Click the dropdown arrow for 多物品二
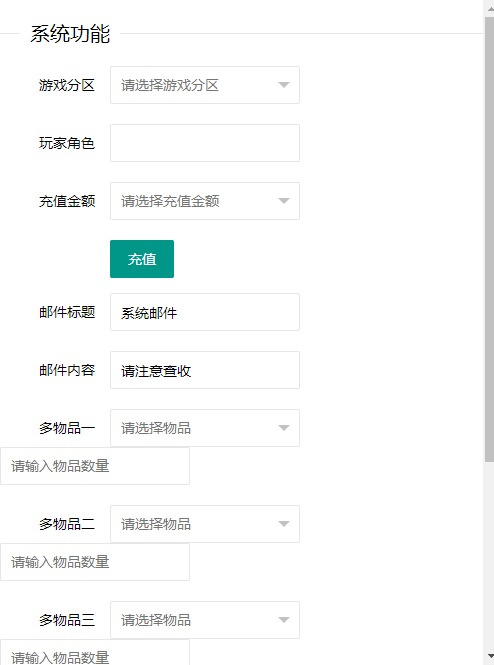 tap(284, 524)
